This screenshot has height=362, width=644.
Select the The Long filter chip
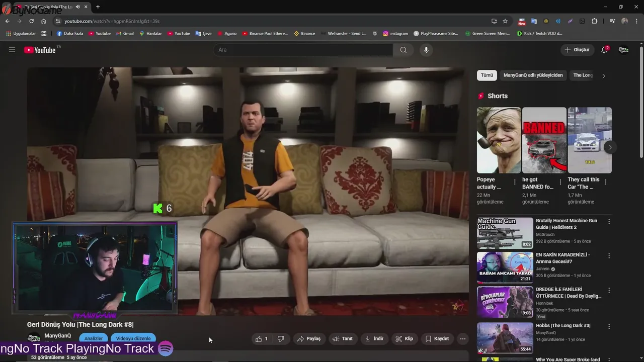[583, 75]
